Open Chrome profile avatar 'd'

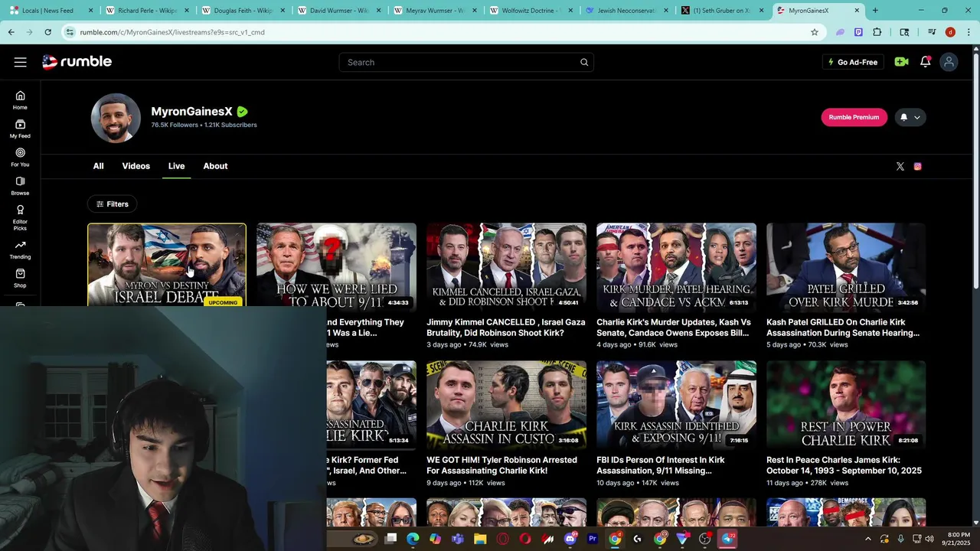click(x=950, y=32)
